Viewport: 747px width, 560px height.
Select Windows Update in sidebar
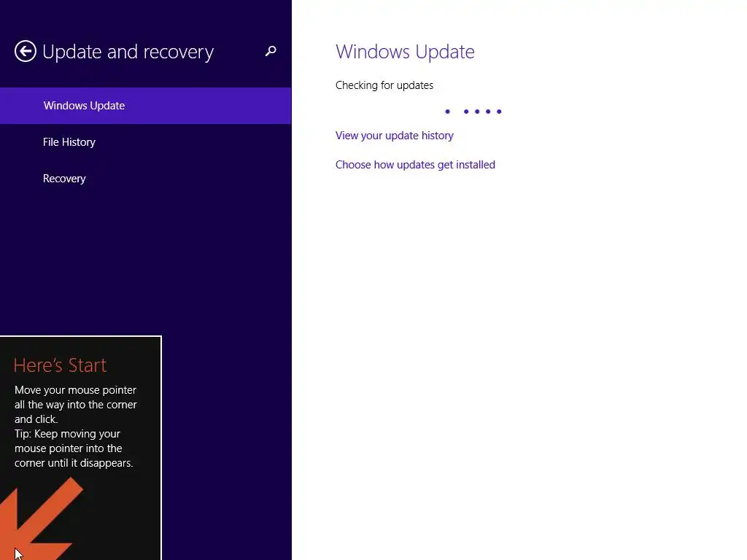[146, 106]
